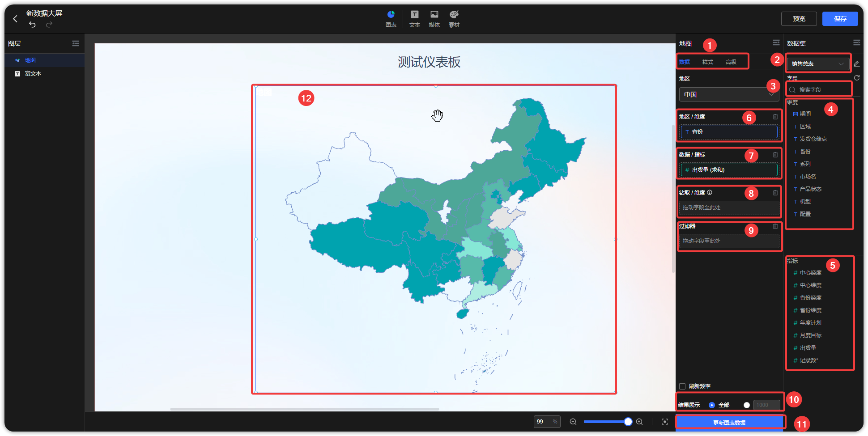868x436 pixels.
Task: Click the 出货量 (求和) metric chip
Action: pyautogui.click(x=729, y=170)
